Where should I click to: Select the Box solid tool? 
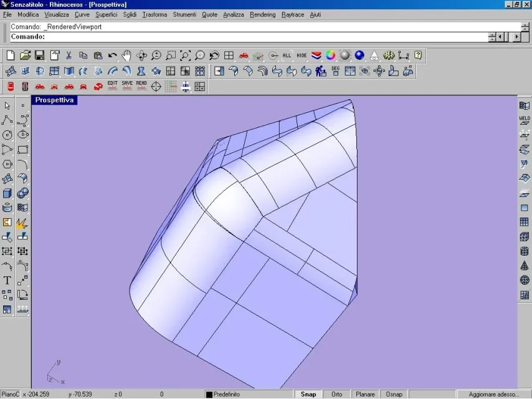click(7, 193)
